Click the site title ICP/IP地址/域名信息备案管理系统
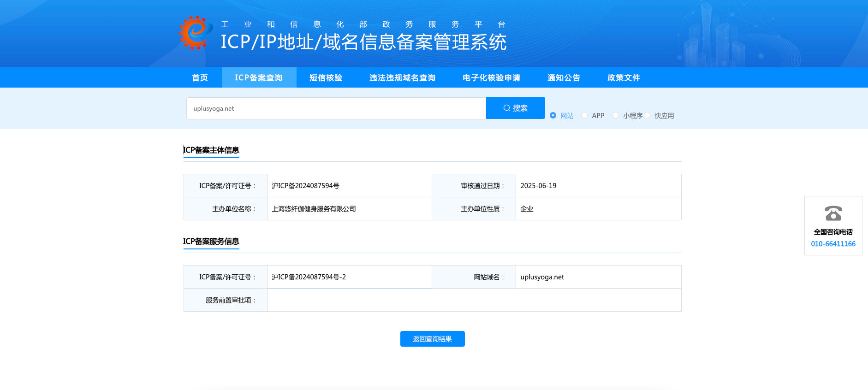Screen dimensions: 868x390 click(363, 42)
